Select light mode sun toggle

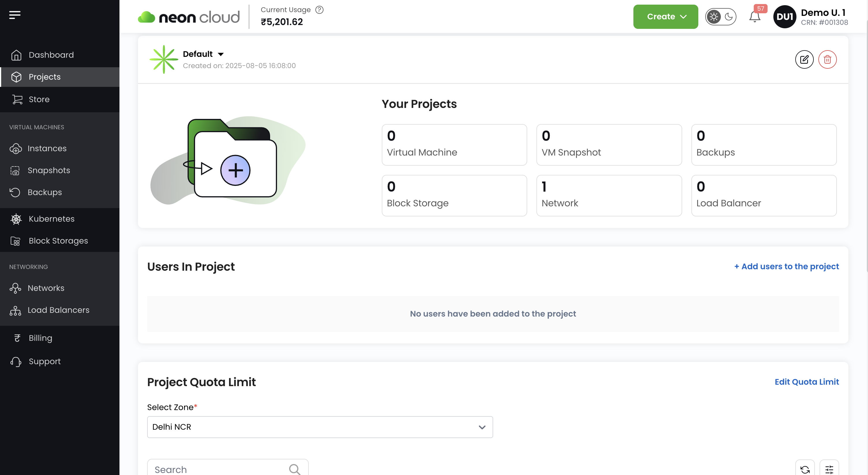click(x=713, y=17)
